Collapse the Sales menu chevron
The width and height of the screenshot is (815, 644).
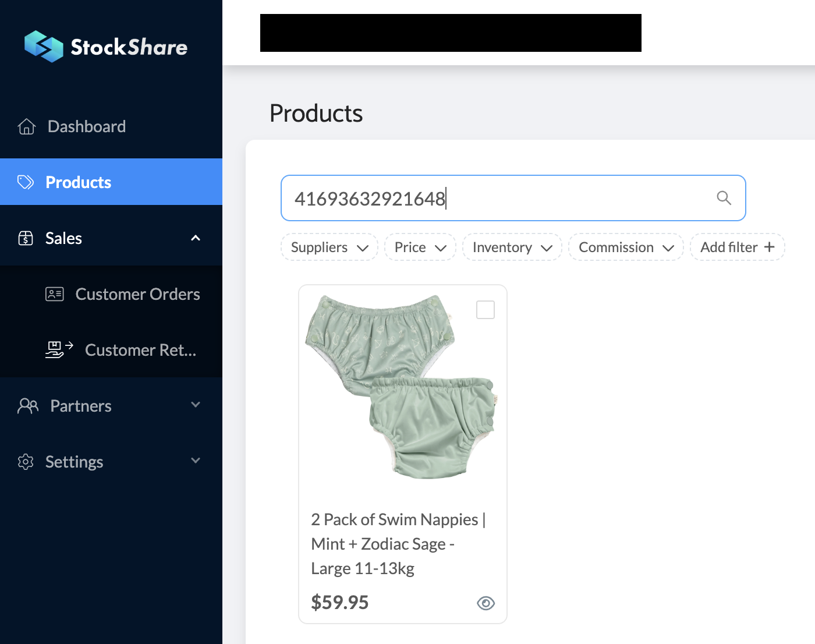tap(196, 238)
